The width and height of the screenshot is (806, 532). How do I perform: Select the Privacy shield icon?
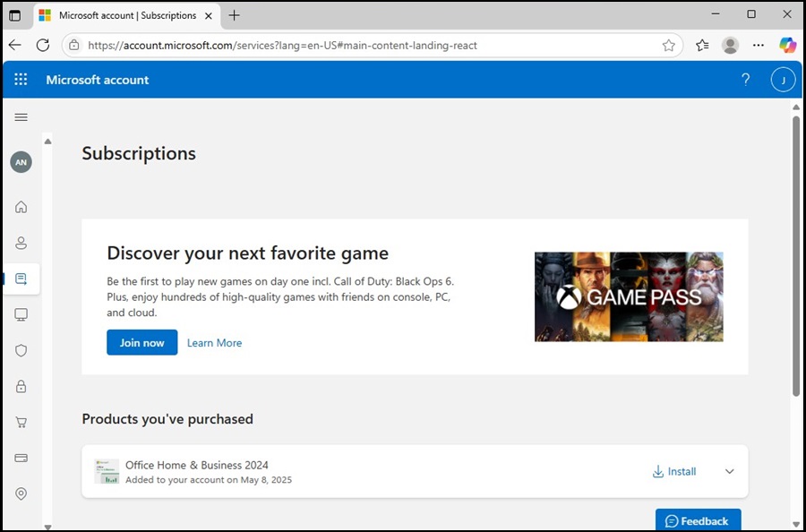21,350
